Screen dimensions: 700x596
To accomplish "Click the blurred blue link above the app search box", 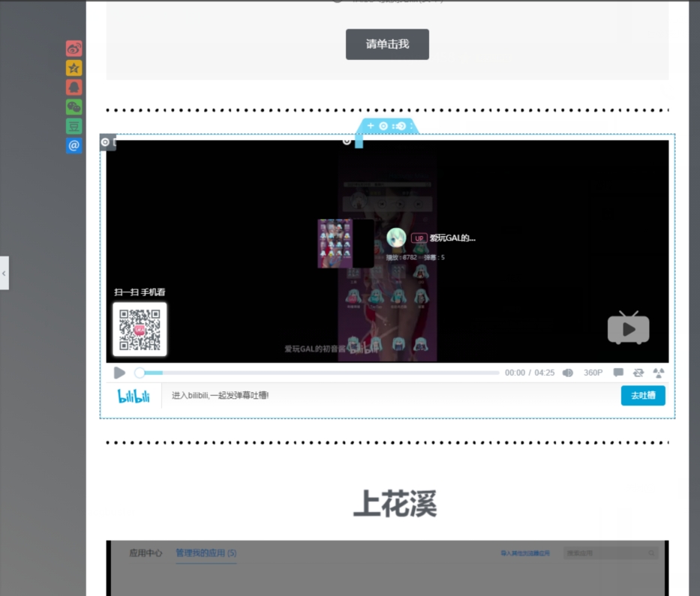I will point(524,553).
